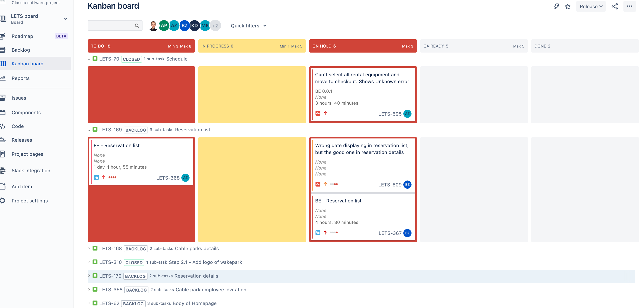Open LETS-169 swimlane issue link
This screenshot has width=644, height=308.
click(111, 130)
